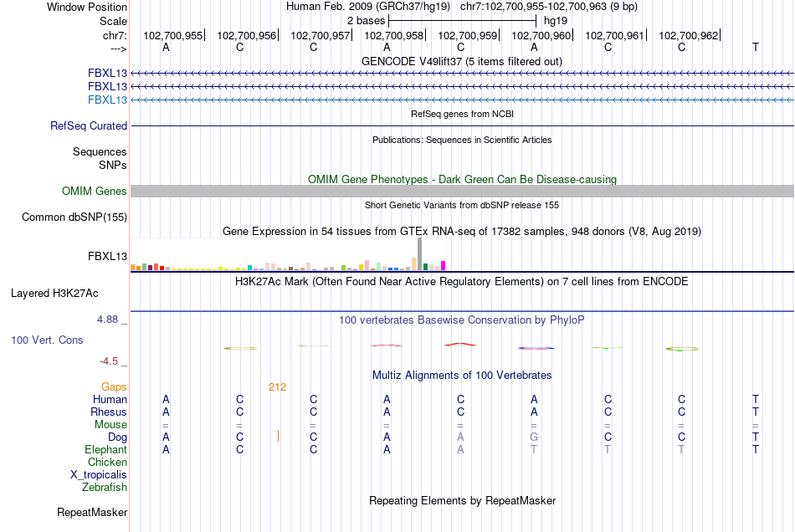Click the gray OMIM Genes item bar
Viewport: 795px width, 532px height.
click(x=462, y=191)
